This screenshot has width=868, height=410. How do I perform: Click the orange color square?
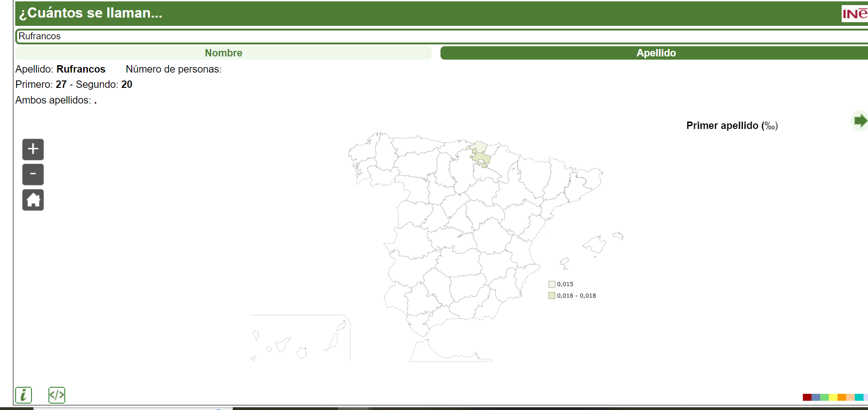pos(842,397)
